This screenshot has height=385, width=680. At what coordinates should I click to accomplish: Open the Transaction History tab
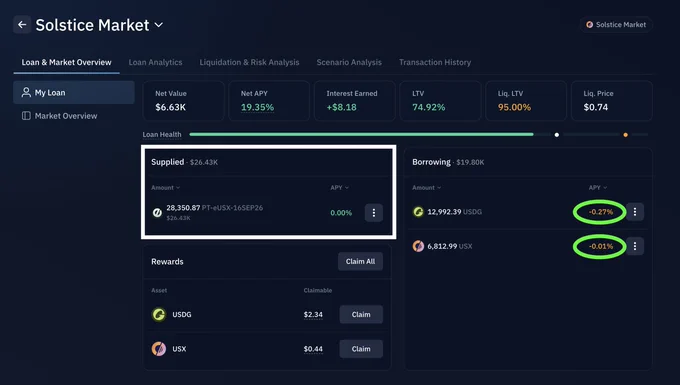click(x=435, y=62)
